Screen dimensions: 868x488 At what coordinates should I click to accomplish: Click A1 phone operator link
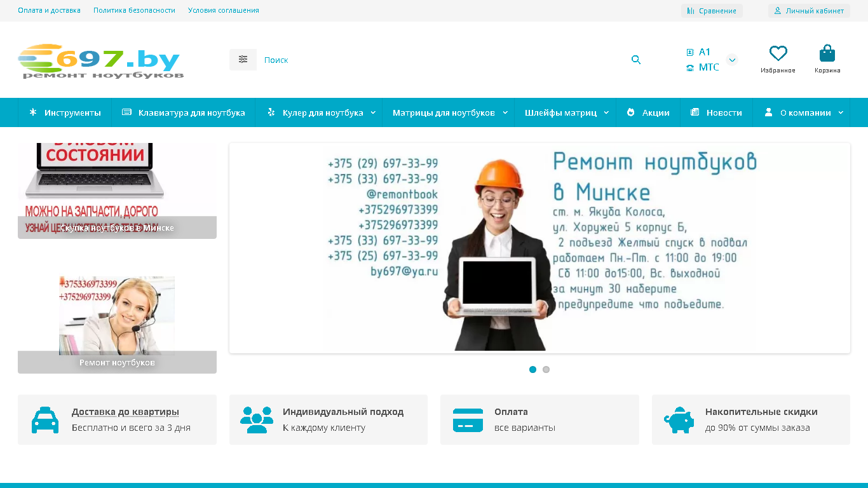point(705,52)
